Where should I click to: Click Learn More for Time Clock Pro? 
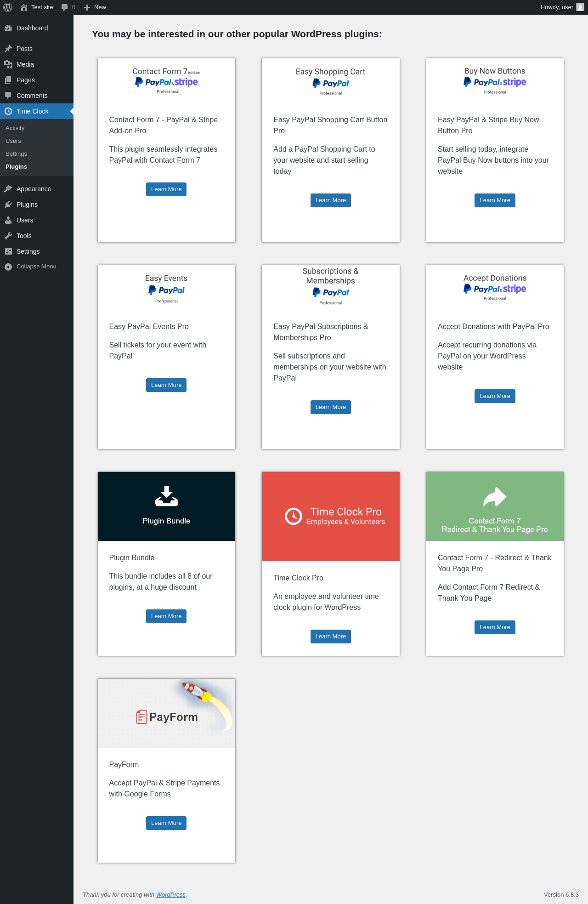(331, 637)
